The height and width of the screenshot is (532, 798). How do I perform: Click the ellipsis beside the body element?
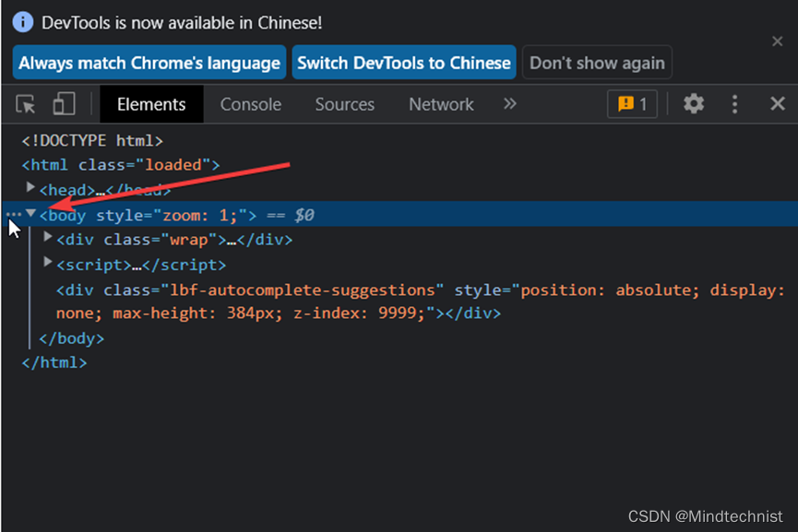click(x=13, y=214)
